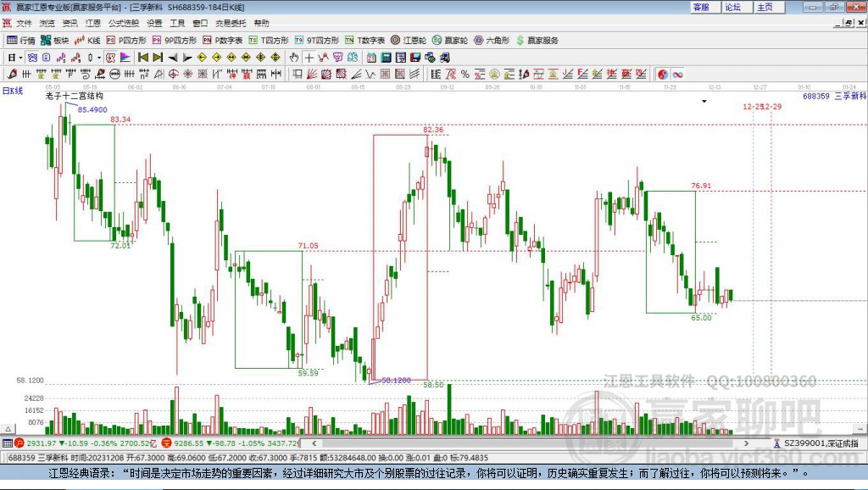Screen dimensions: 868x490
Task: Jump to the first bar icon
Action: click(142, 57)
